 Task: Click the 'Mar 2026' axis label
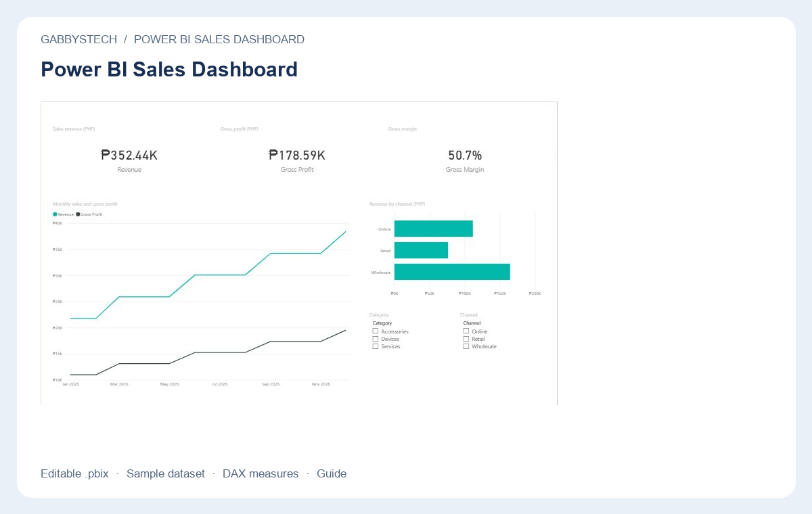119,384
